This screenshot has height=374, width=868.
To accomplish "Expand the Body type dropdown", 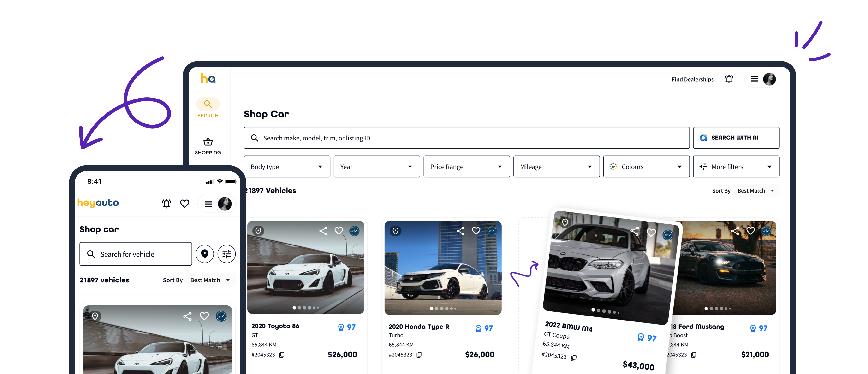I will [287, 167].
